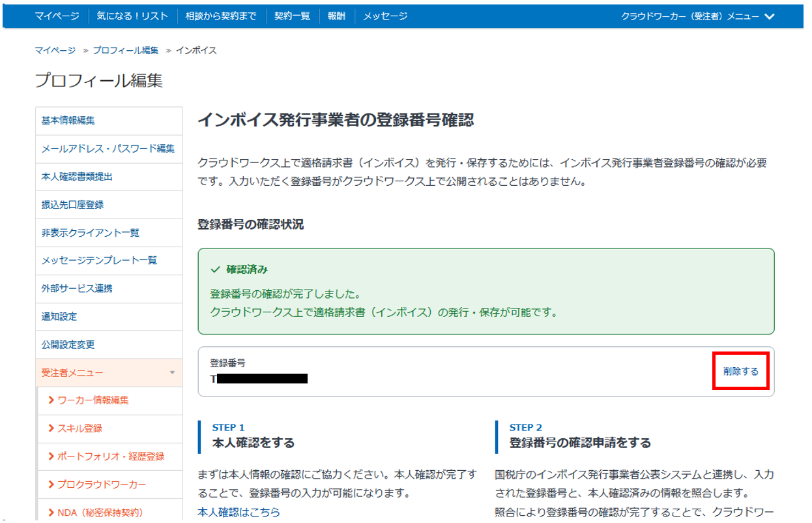Open プロクラウドワーカー submenu item
The image size is (812, 523).
[110, 485]
